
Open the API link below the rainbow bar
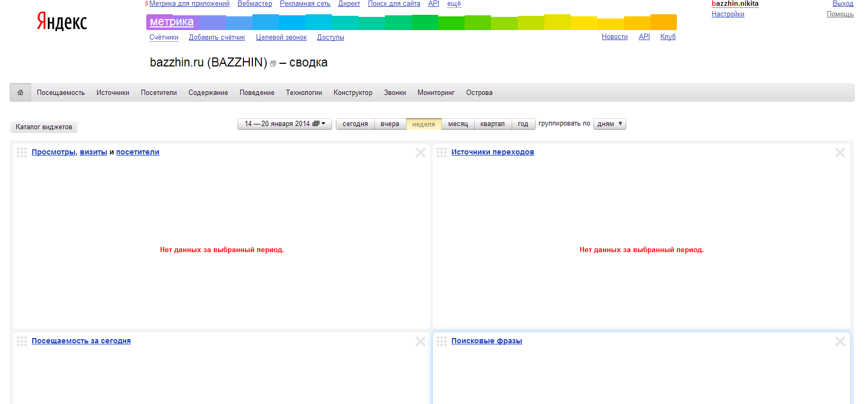(x=644, y=37)
